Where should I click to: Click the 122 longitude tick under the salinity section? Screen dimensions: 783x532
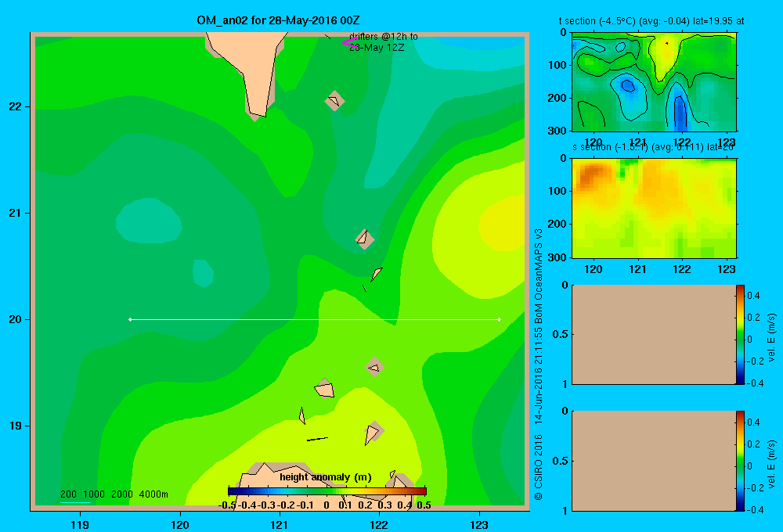682,269
